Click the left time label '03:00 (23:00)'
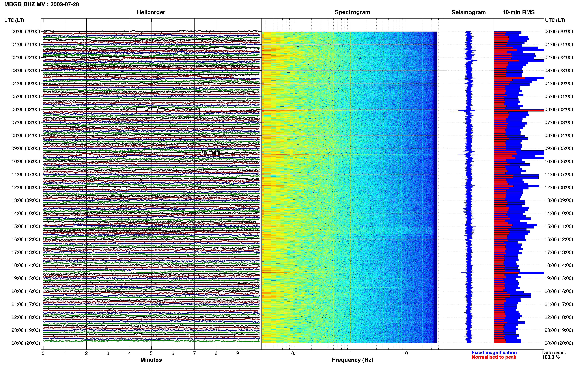The image size is (588, 368). [x=26, y=71]
